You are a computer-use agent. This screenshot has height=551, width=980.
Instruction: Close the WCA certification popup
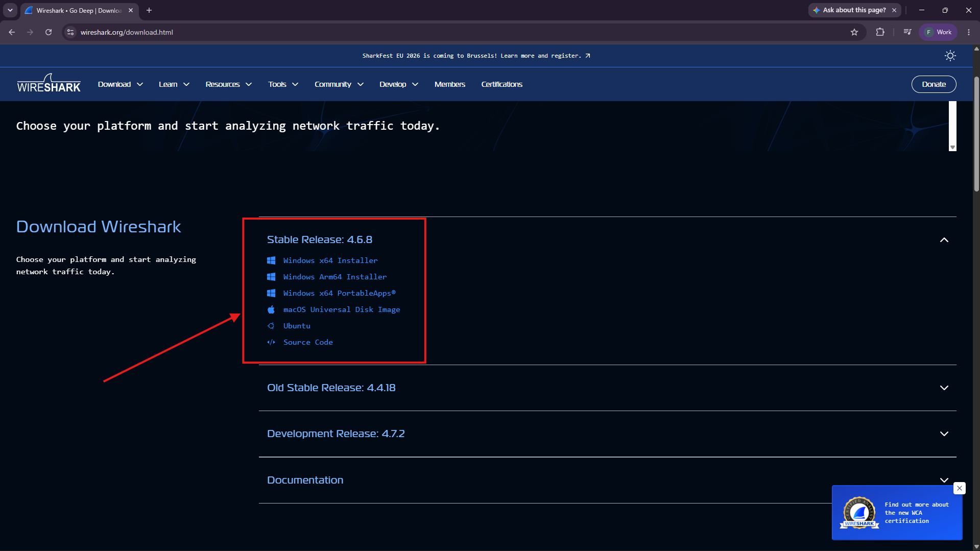[x=960, y=488]
